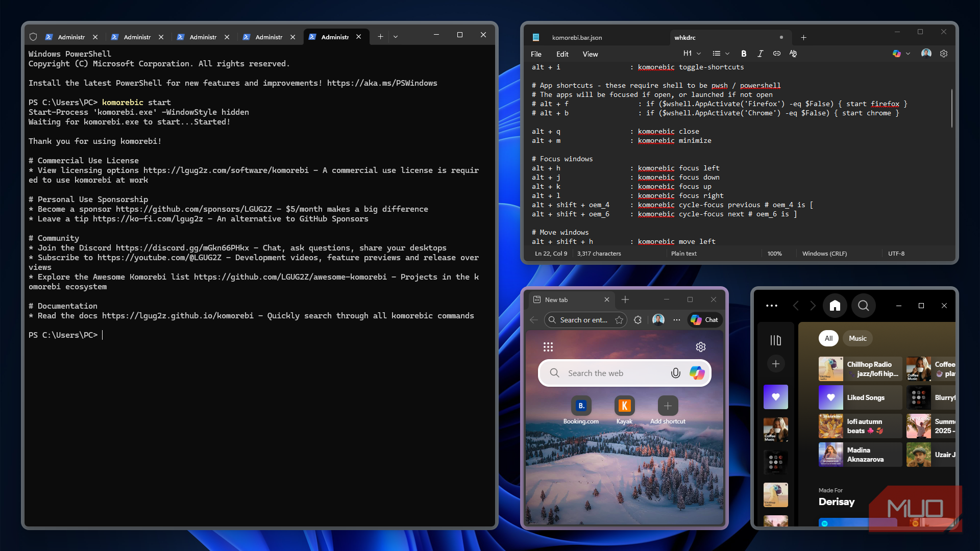
Task: Open Notepad settings gear
Action: point(944,54)
